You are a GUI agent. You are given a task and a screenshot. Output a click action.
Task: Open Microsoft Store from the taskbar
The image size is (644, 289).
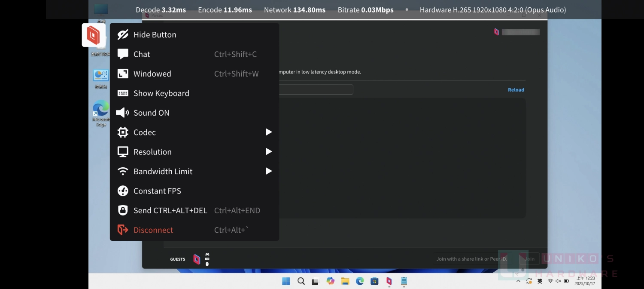point(374,281)
